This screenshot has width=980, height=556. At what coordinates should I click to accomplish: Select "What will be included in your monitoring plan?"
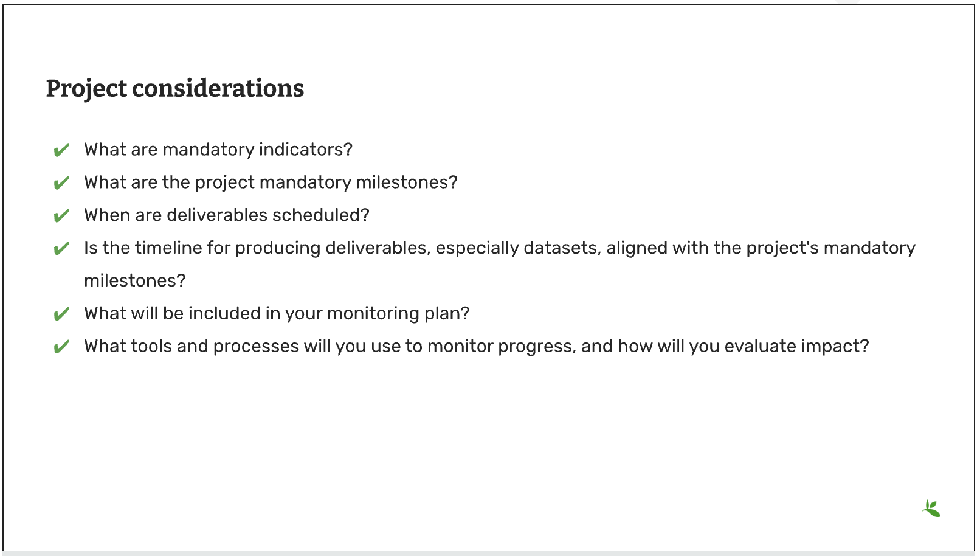[277, 314]
